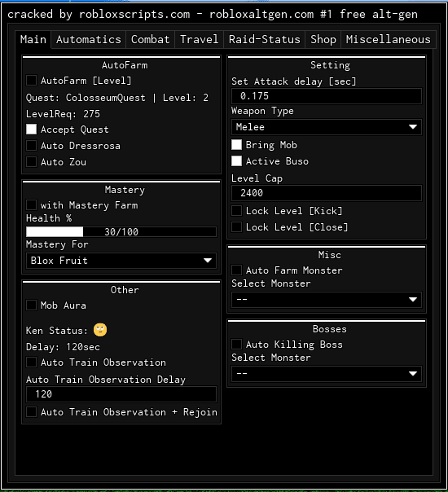Go to the Shop tab
The width and height of the screenshot is (448, 492).
(x=323, y=40)
